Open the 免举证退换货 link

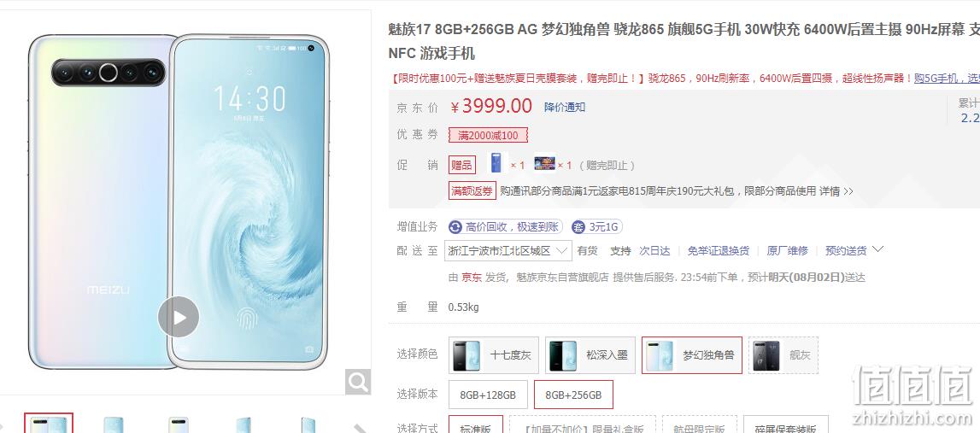[718, 250]
